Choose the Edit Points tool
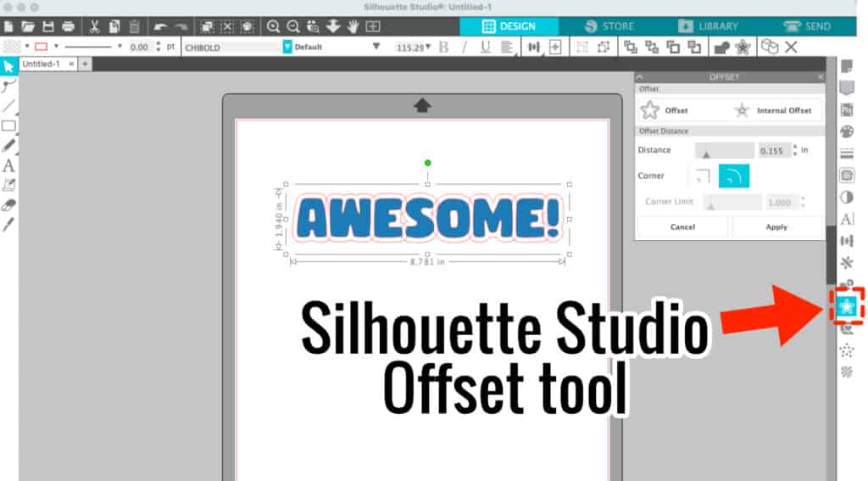This screenshot has width=868, height=481. tap(8, 86)
